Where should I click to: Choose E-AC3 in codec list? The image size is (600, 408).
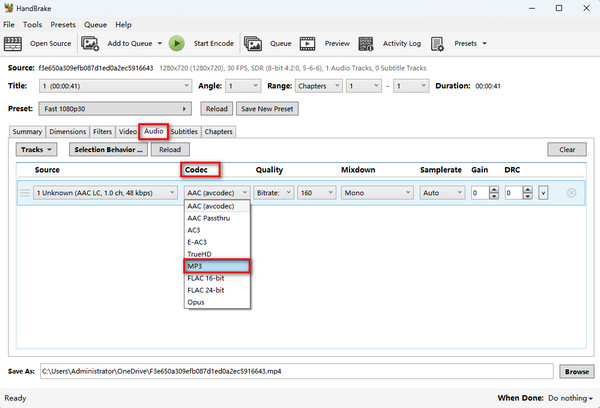(x=217, y=242)
